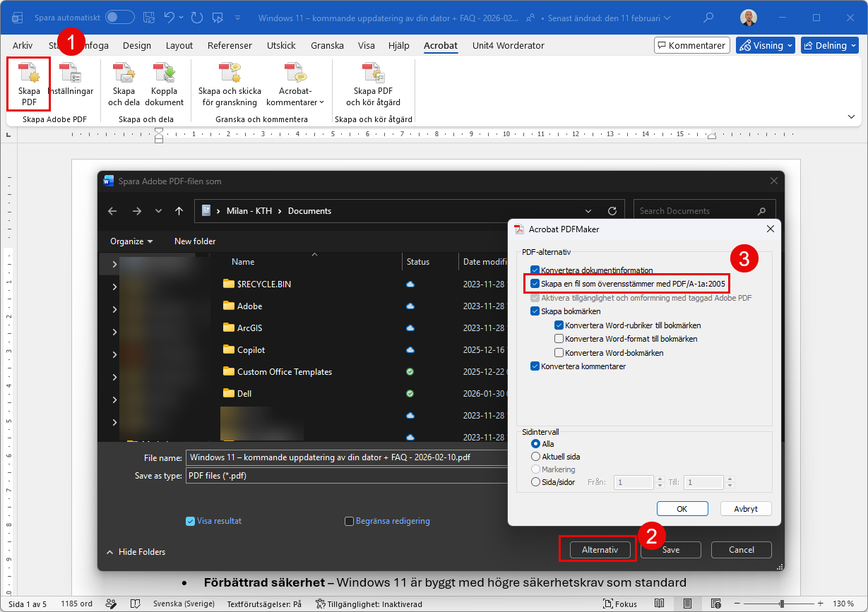Click the Undo arrow in the title bar
This screenshot has height=612, width=868.
tap(168, 17)
